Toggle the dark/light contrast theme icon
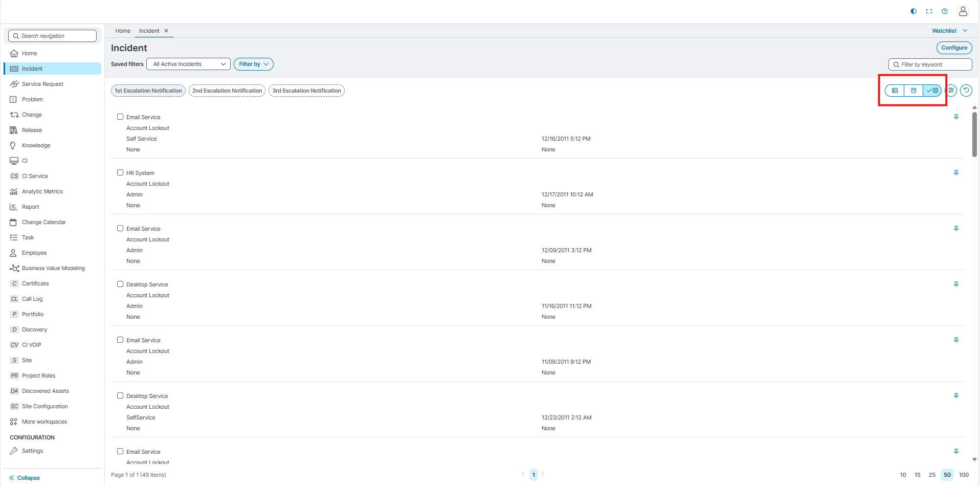 tap(914, 11)
